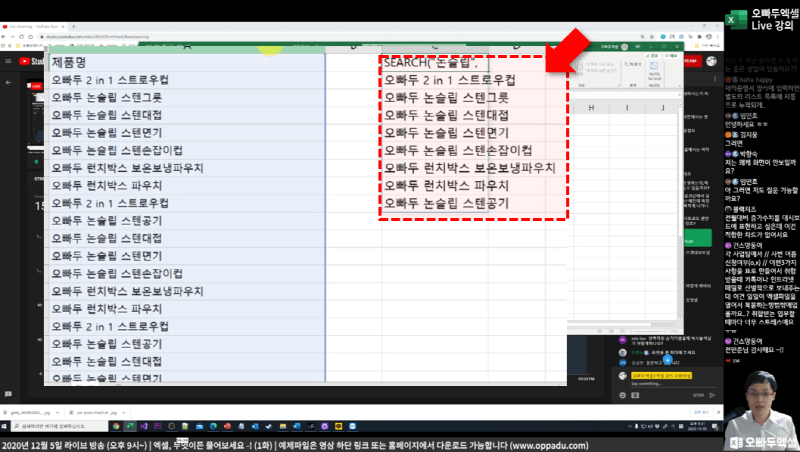
Task: Click the MySQL for Excel ribbon icon
Action: click(x=654, y=71)
